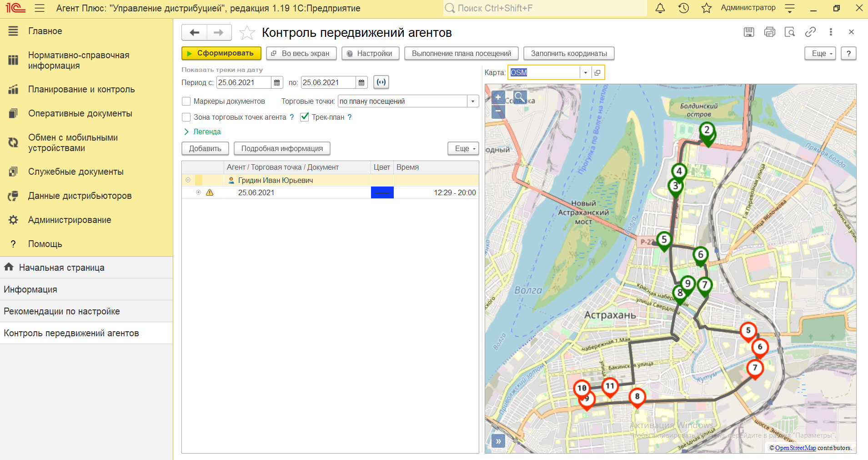
Task: Click Во весь экран button
Action: pos(301,53)
